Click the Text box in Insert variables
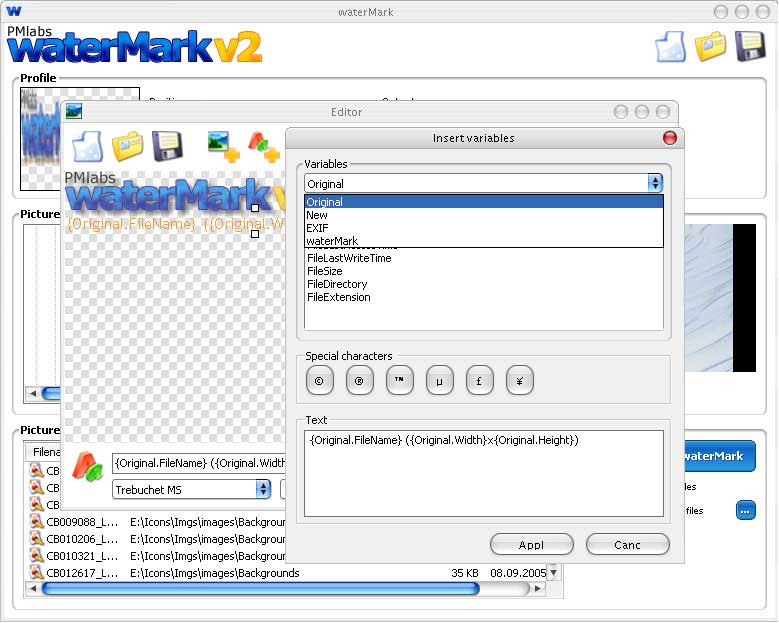779x623 pixels. [483, 473]
